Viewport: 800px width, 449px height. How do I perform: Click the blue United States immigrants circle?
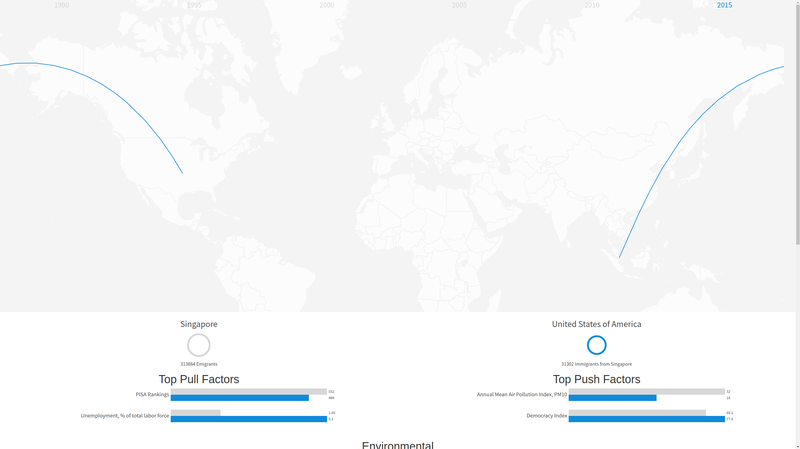597,345
